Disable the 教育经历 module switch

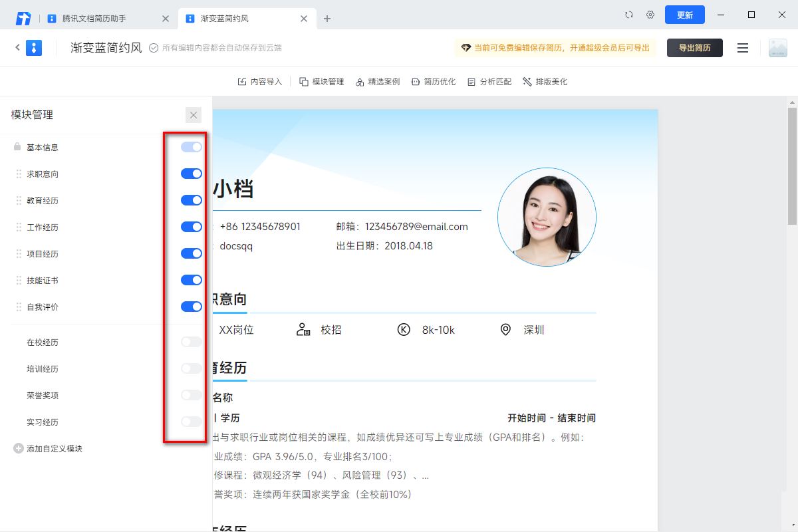(192, 200)
